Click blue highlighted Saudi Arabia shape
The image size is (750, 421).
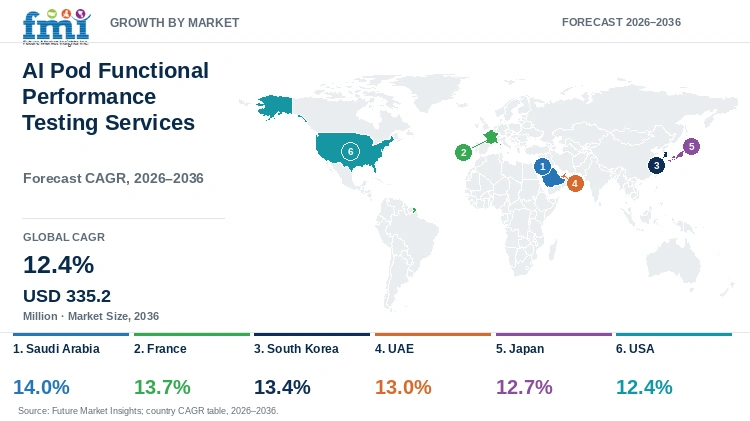552,179
